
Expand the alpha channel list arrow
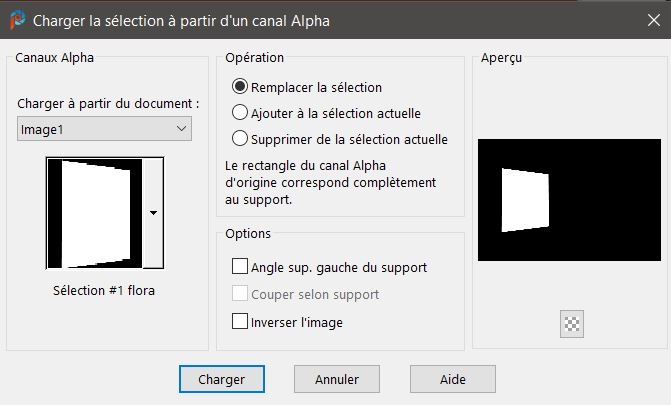[153, 212]
